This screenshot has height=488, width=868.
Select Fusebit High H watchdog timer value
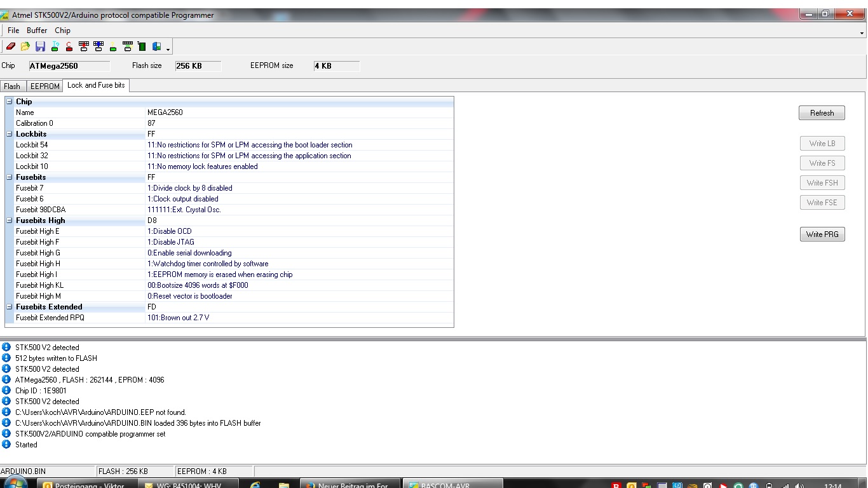click(208, 264)
